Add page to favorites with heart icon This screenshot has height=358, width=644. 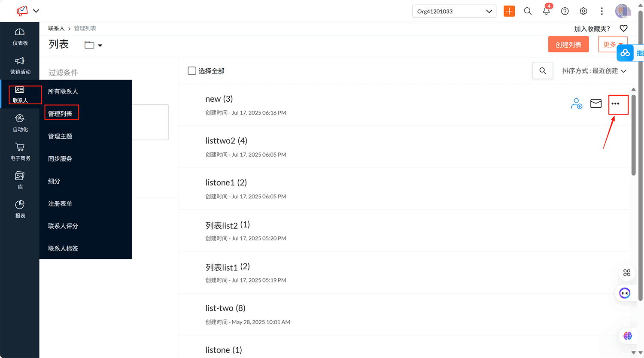623,28
